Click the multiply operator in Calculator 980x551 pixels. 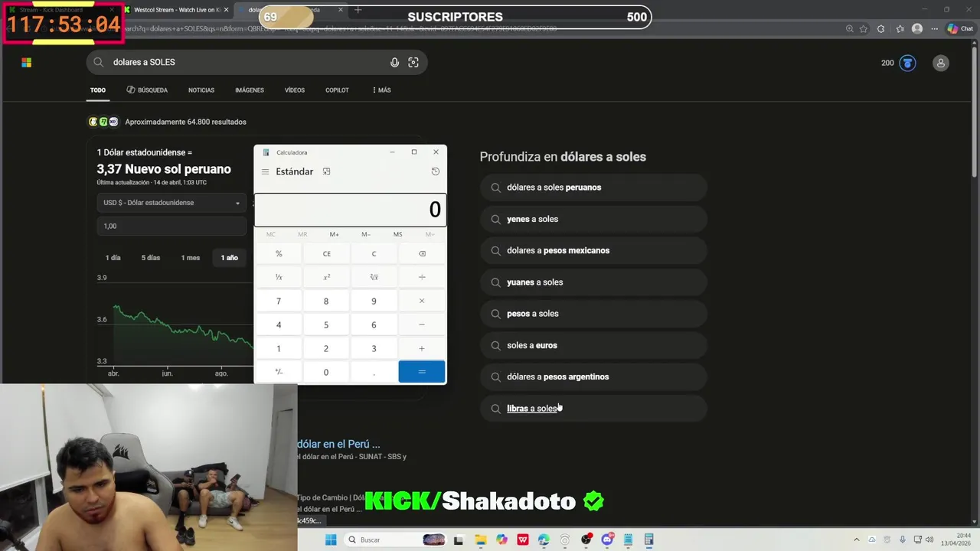tap(422, 301)
